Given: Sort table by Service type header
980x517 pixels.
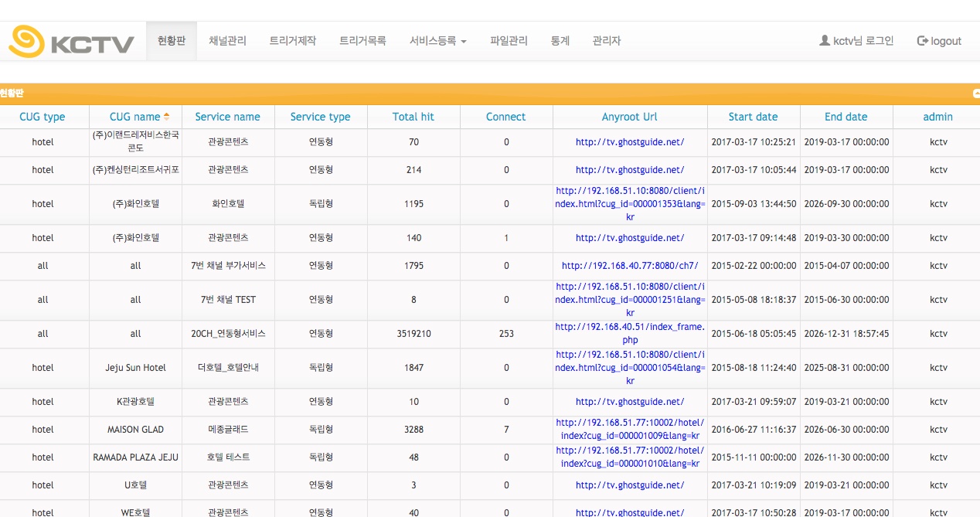Looking at the screenshot, I should tap(321, 117).
